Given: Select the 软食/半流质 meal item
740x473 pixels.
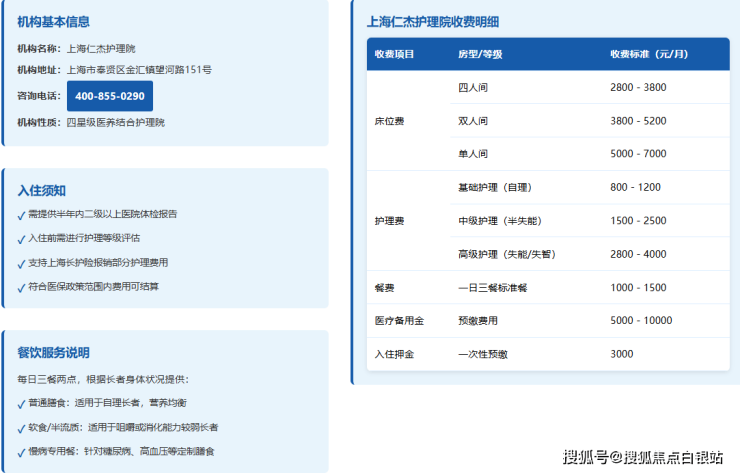Looking at the screenshot, I should pos(118,428).
